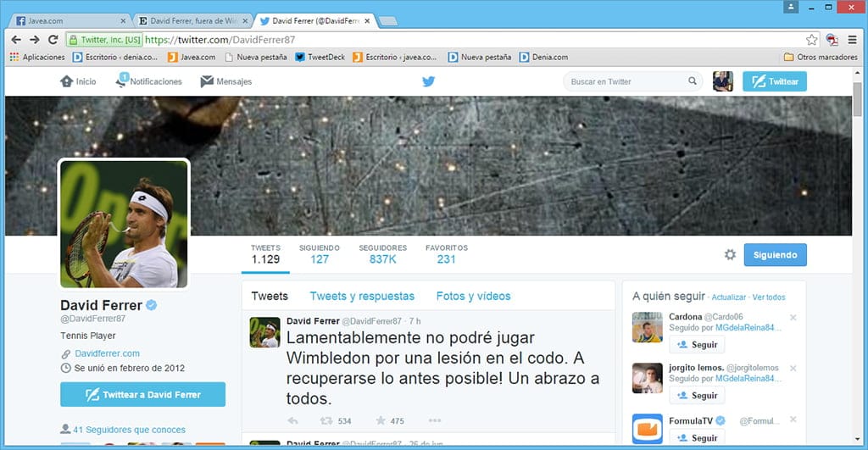Open the FAVORITOS 231 list
The image size is (868, 450).
[x=446, y=254]
